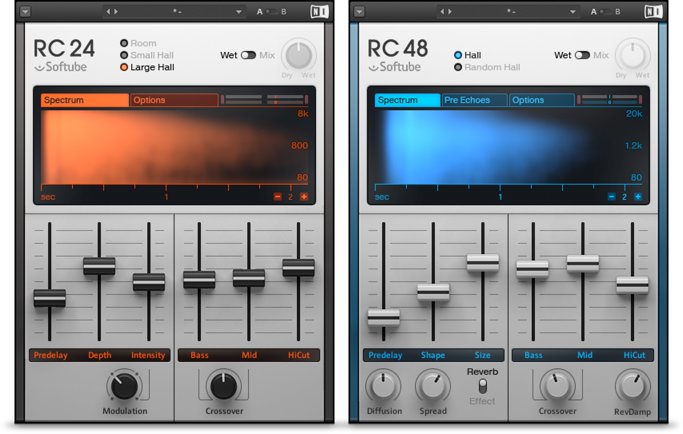Click the RC 24 Modulation knob
This screenshot has width=683, height=434.
tap(125, 385)
